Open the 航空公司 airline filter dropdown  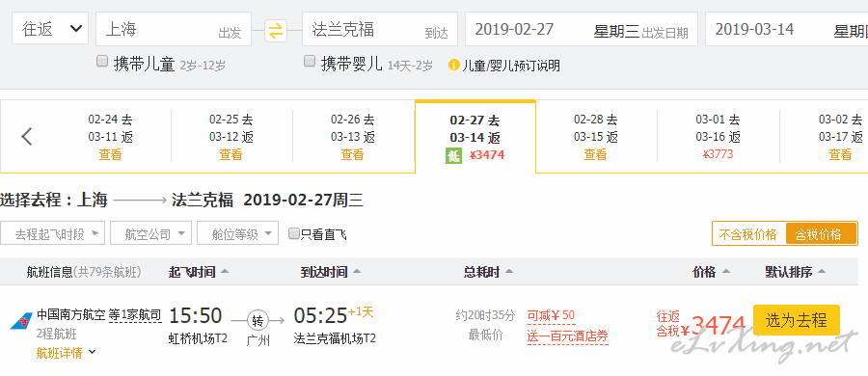pos(151,233)
